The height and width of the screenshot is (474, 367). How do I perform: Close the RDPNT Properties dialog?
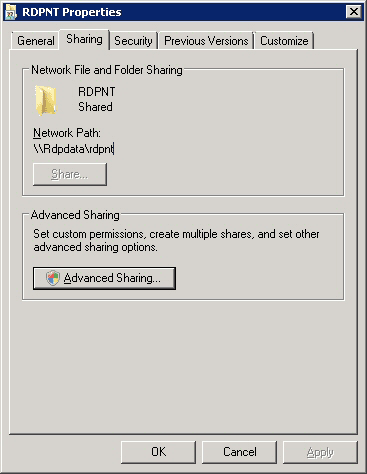[353, 12]
